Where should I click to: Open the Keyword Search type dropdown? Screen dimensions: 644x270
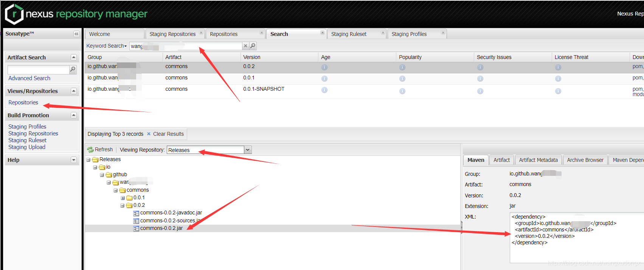(x=107, y=46)
